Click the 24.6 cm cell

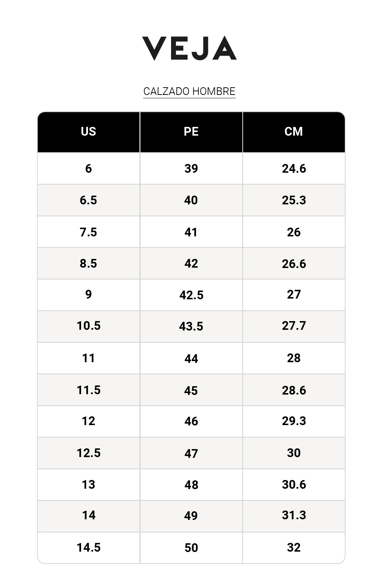pyautogui.click(x=294, y=168)
